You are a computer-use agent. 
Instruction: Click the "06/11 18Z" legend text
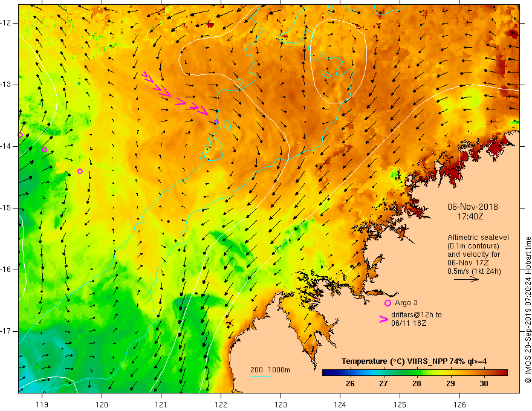(x=409, y=323)
